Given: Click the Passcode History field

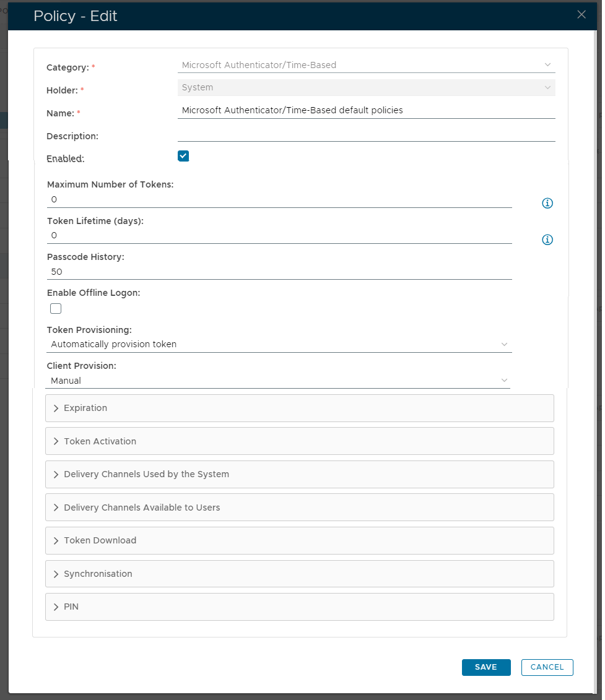Looking at the screenshot, I should pyautogui.click(x=279, y=272).
